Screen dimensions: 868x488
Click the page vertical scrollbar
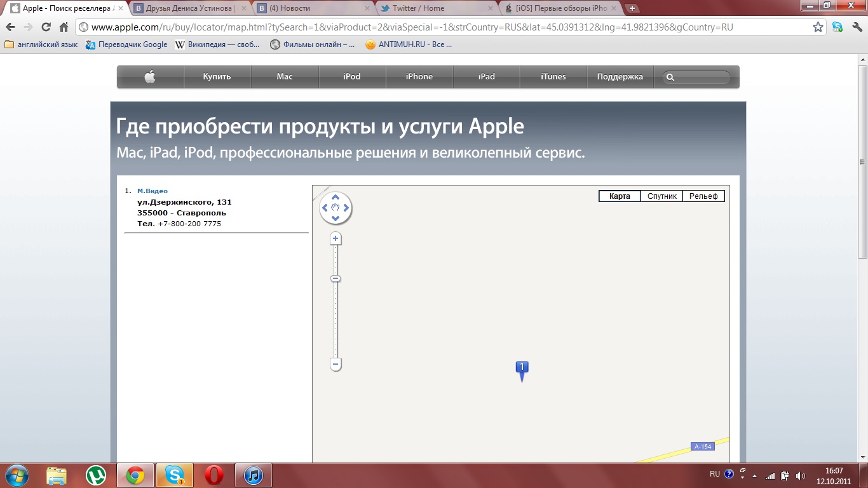(862, 161)
